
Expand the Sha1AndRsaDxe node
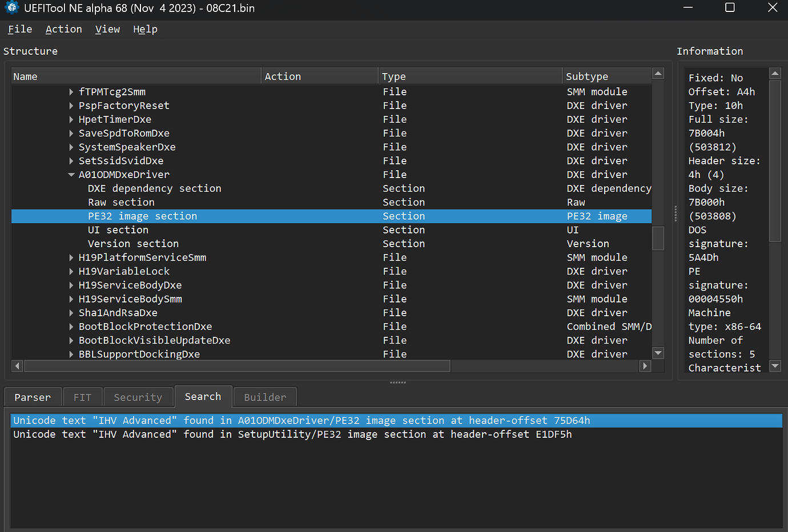click(x=71, y=313)
